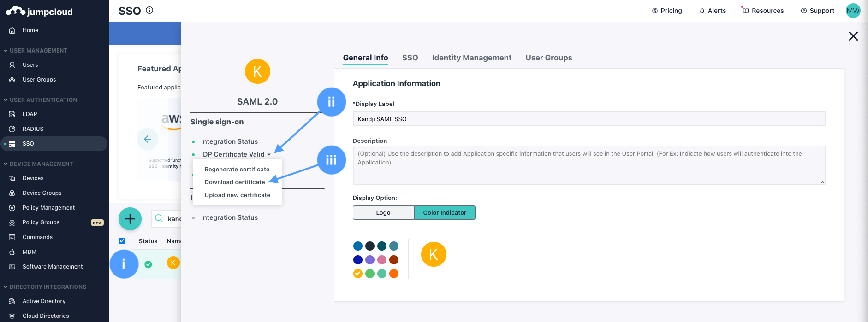
Task: Go to Commands in sidebar
Action: (37, 237)
